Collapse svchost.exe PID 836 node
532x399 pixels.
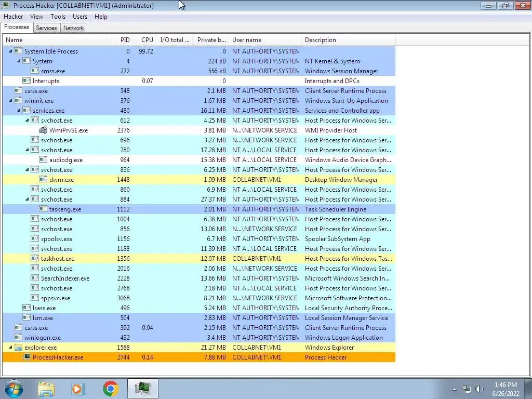(27, 170)
